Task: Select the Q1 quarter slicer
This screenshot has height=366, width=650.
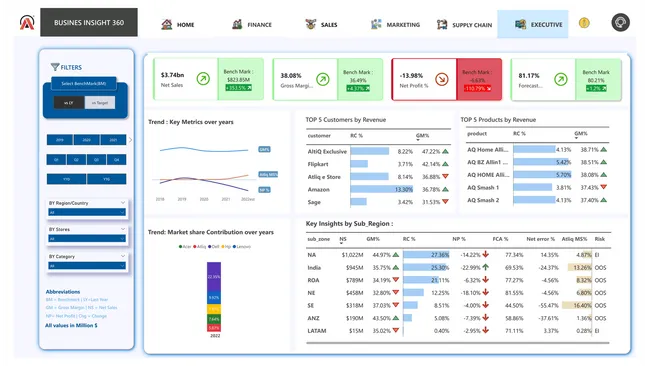Action: click(x=56, y=160)
